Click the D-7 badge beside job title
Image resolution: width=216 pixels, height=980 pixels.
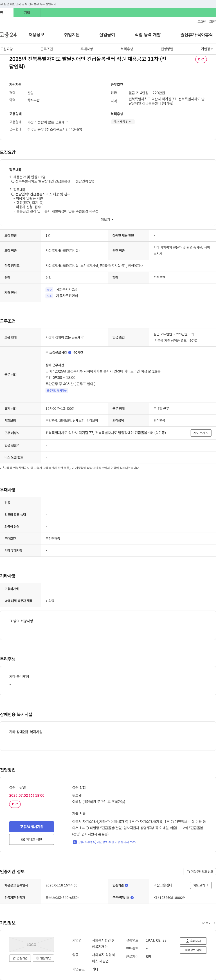201,59
